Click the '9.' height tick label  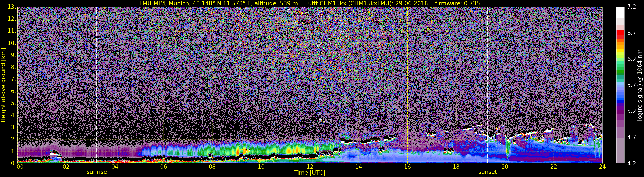point(13,55)
